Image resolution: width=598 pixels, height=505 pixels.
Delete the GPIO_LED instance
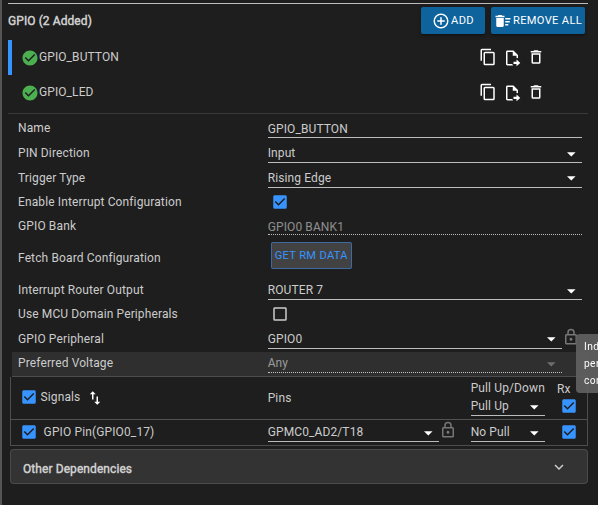(x=536, y=92)
